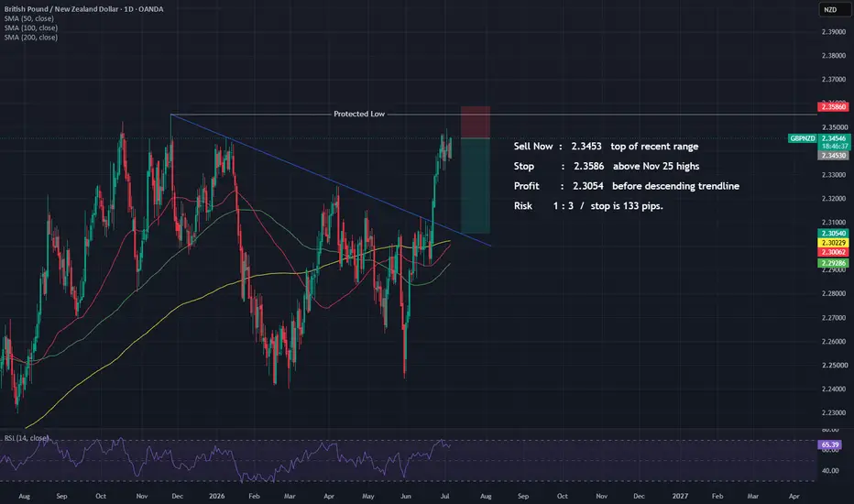Click the 2026 label on the time axis
This screenshot has width=854, height=504.
pyautogui.click(x=217, y=497)
